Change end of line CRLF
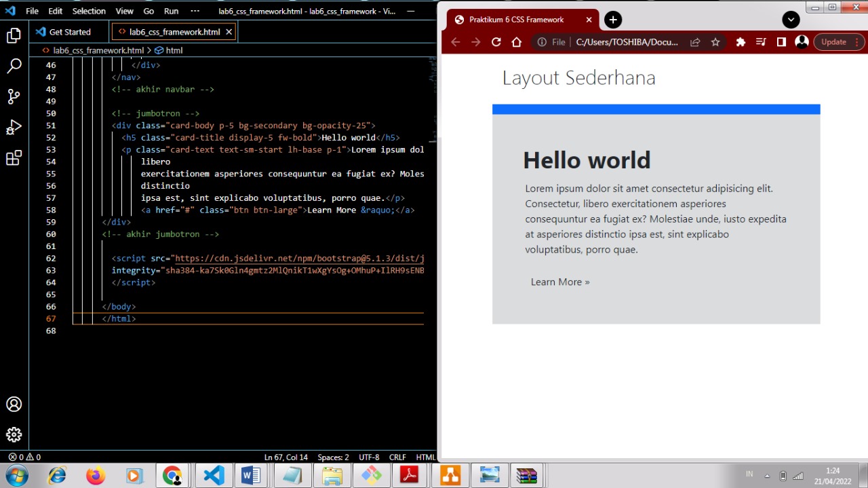This screenshot has width=868, height=488. [x=397, y=457]
